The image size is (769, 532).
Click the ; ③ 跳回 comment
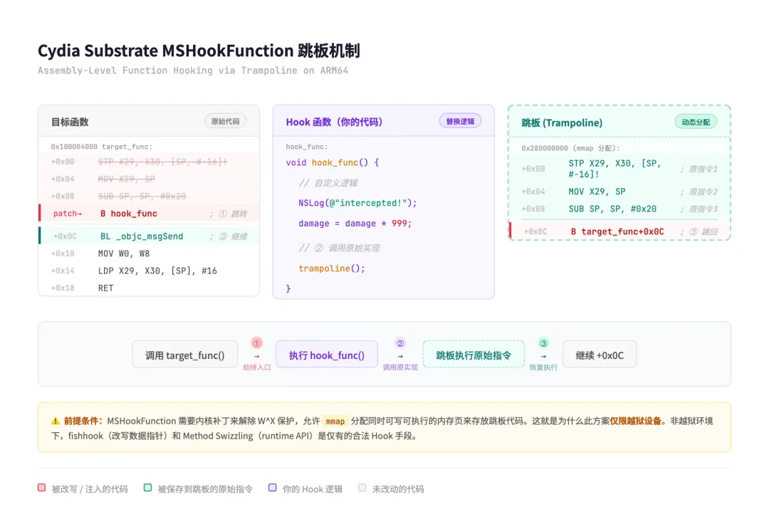click(x=699, y=232)
